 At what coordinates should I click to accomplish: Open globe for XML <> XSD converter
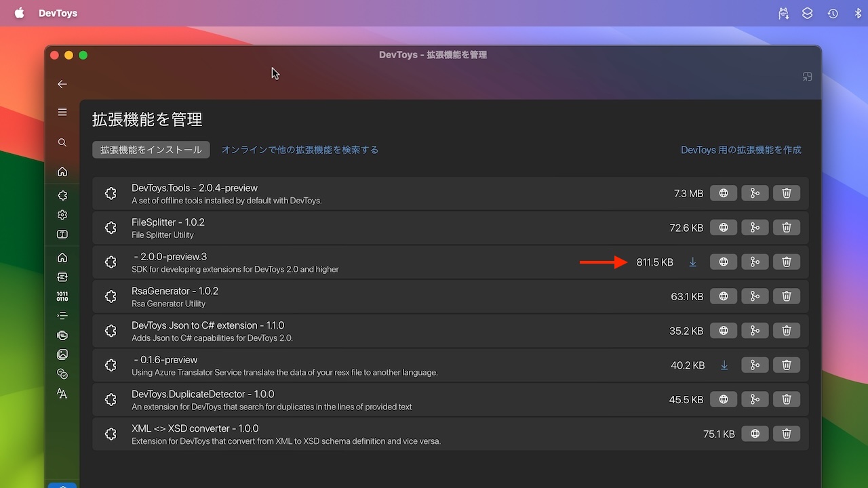(755, 434)
